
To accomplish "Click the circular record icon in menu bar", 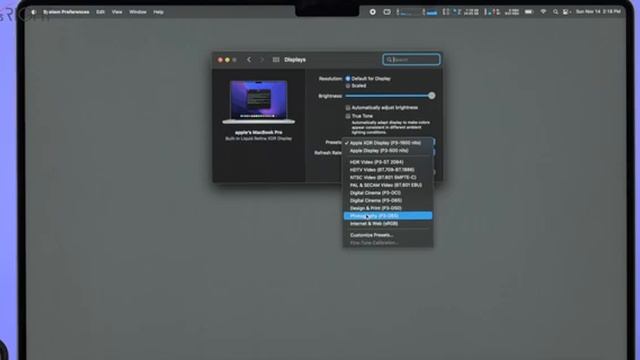I will tap(373, 12).
